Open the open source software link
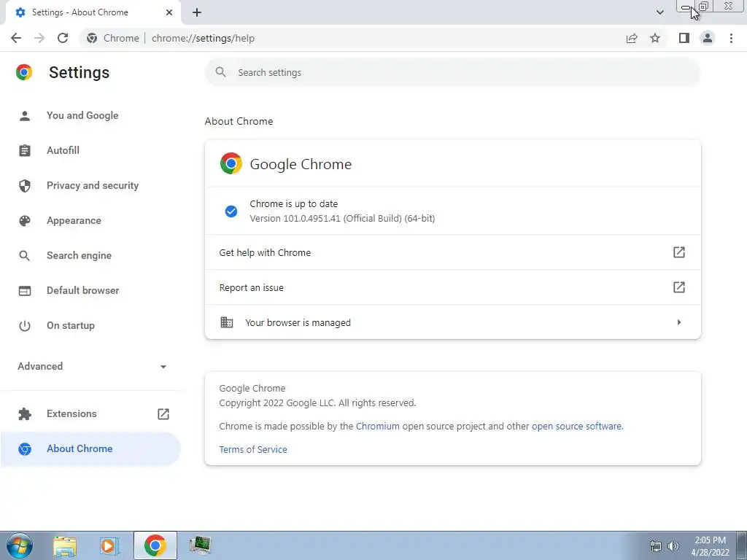The image size is (747, 560). click(576, 426)
